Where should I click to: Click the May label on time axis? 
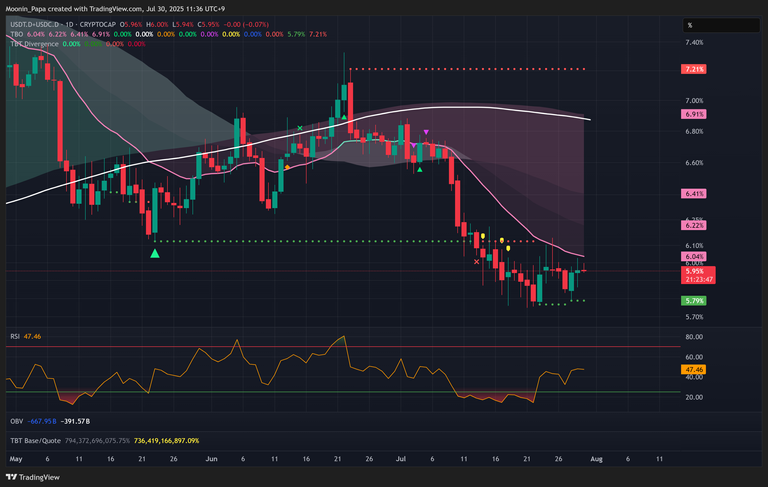pyautogui.click(x=16, y=459)
